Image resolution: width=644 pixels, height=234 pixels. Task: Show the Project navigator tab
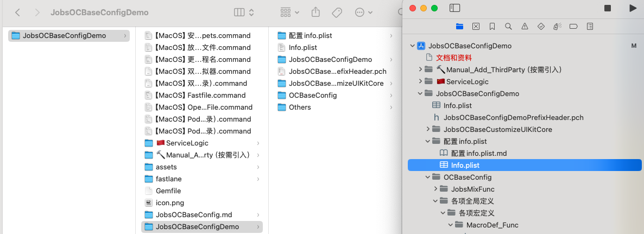[459, 26]
